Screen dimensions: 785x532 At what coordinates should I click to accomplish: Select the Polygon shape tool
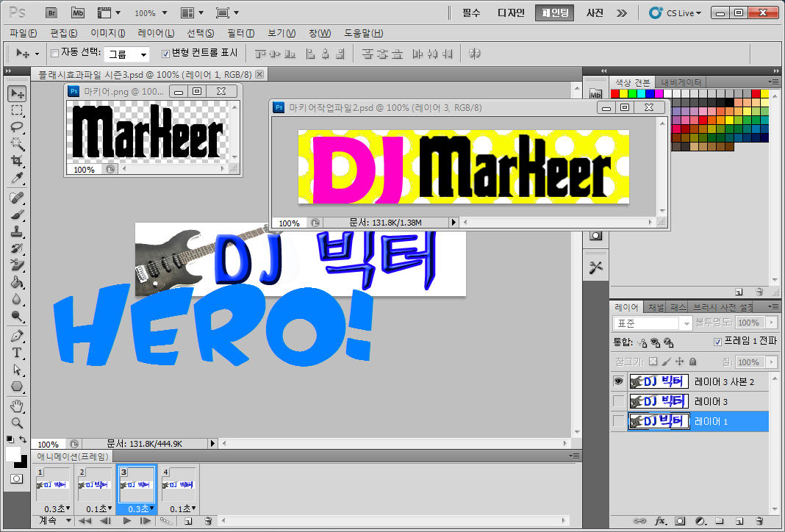coord(17,387)
